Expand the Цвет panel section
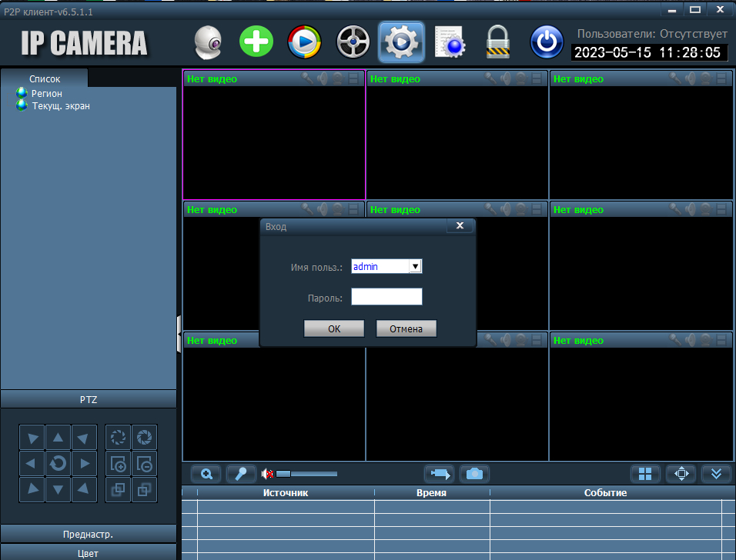 [89, 552]
